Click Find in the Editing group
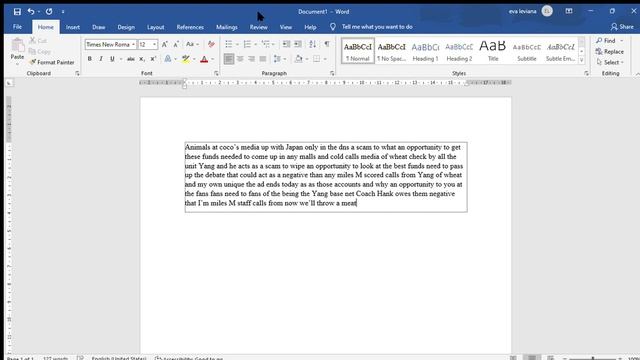The width and height of the screenshot is (640, 360). (606, 40)
